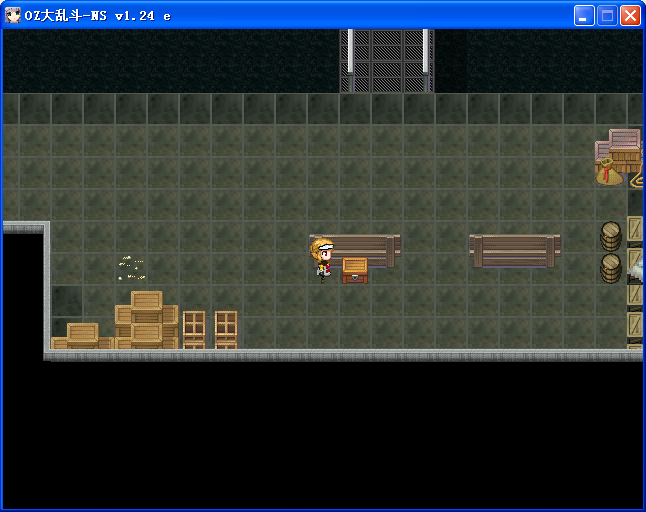Select the upper wooden barrel
The image size is (646, 512).
click(611, 236)
